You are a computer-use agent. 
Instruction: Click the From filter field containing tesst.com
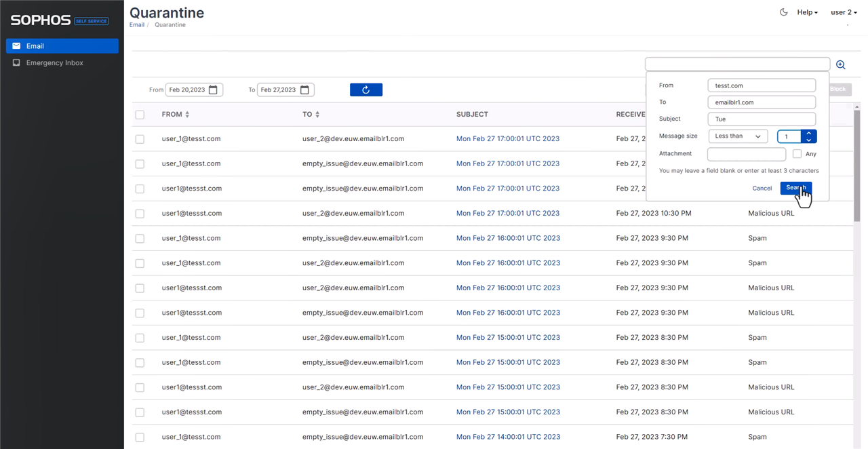click(762, 85)
